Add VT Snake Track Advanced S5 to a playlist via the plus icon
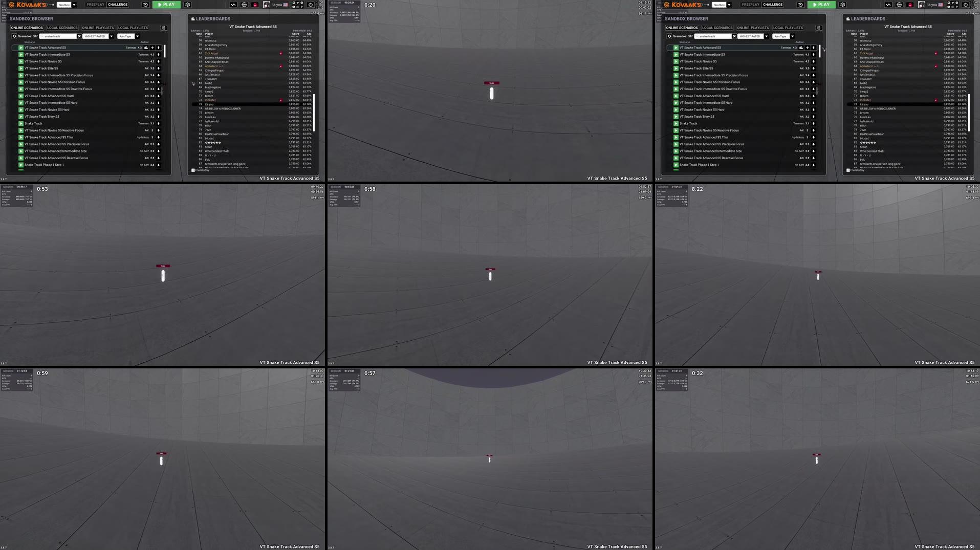The height and width of the screenshot is (550, 980). tap(152, 48)
